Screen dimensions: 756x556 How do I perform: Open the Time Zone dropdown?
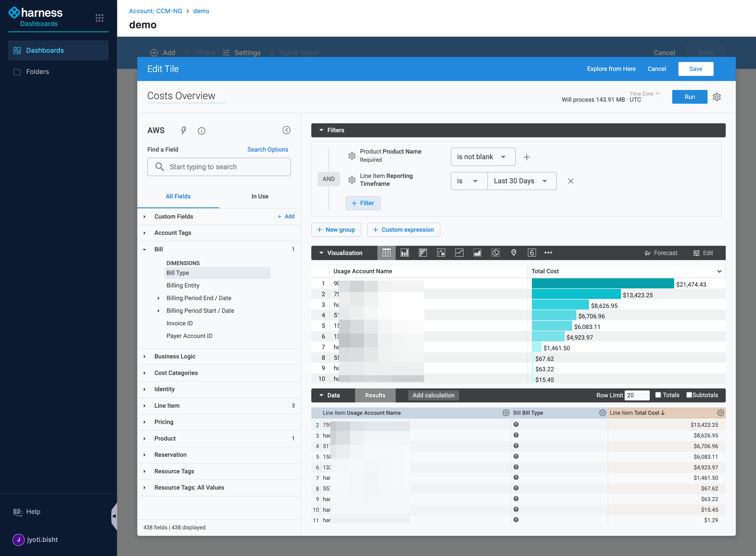pos(645,94)
